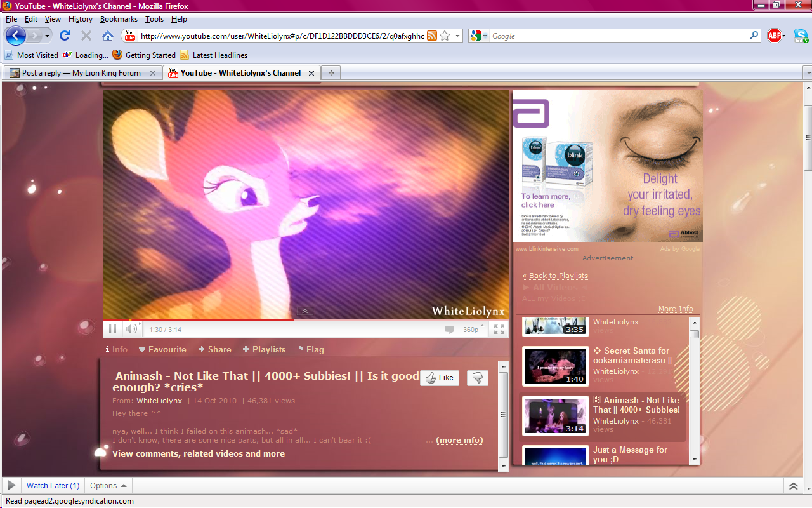Open the 360p quality selector
The width and height of the screenshot is (812, 508).
pyautogui.click(x=473, y=330)
